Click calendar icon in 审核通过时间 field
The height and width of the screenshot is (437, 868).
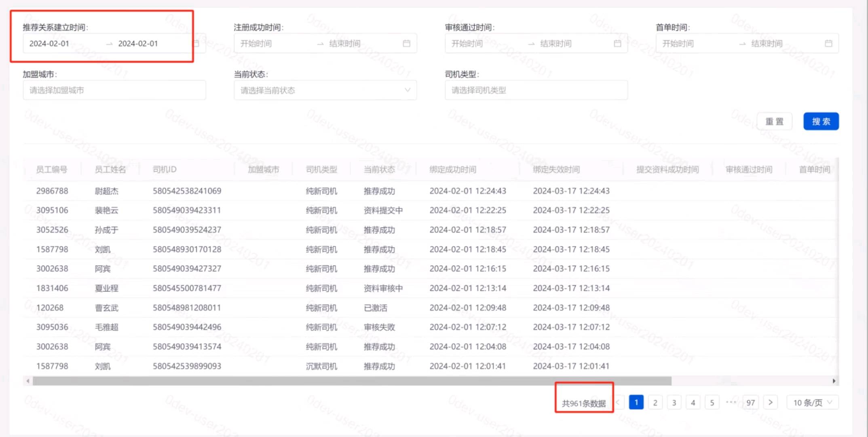617,43
